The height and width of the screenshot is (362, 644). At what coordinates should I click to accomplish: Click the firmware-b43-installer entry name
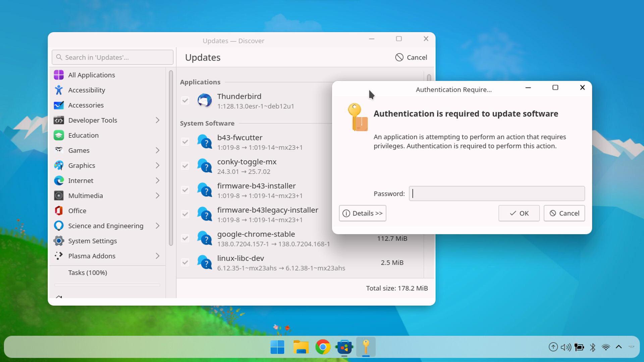point(256,186)
